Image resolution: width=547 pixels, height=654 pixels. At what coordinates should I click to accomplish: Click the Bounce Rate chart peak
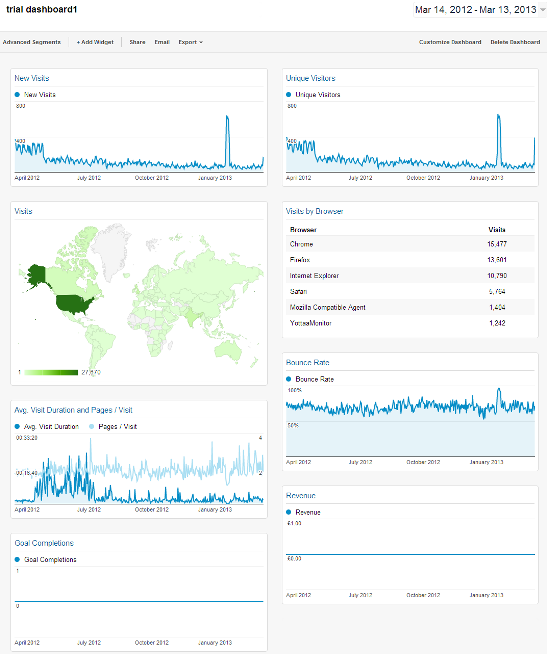point(499,391)
